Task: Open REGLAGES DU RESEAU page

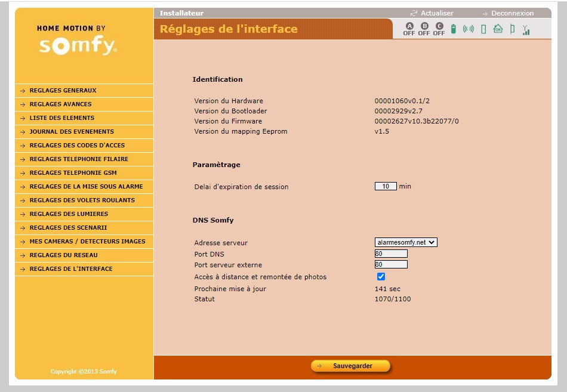Action: tap(64, 255)
